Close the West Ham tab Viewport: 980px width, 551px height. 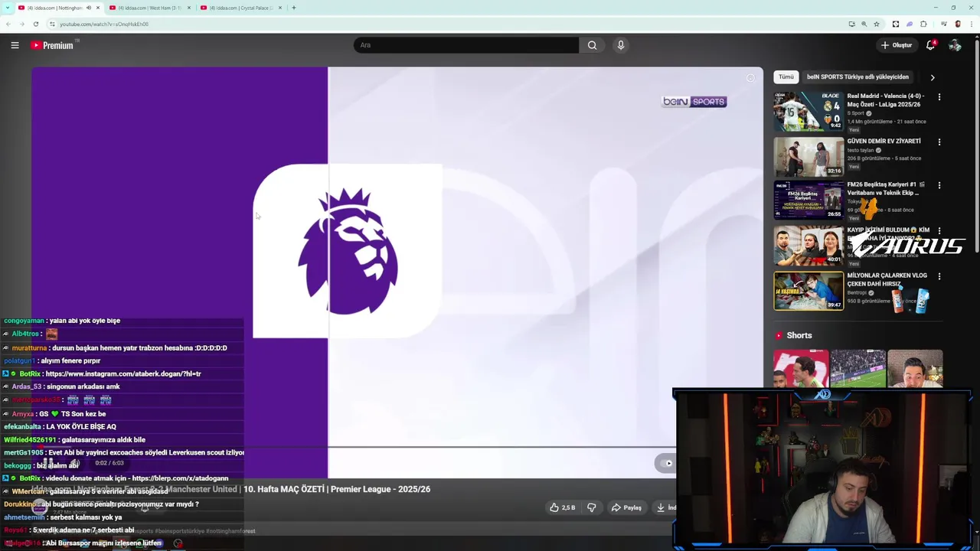click(x=189, y=8)
